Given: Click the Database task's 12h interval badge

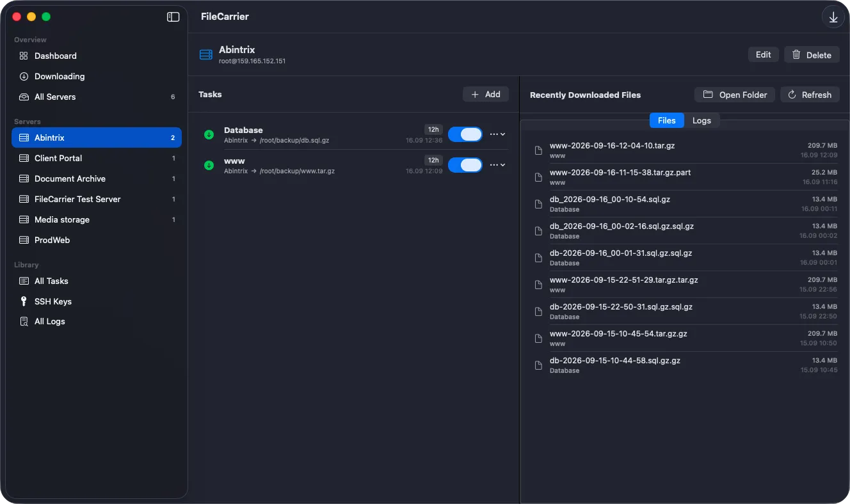Looking at the screenshot, I should (x=433, y=130).
